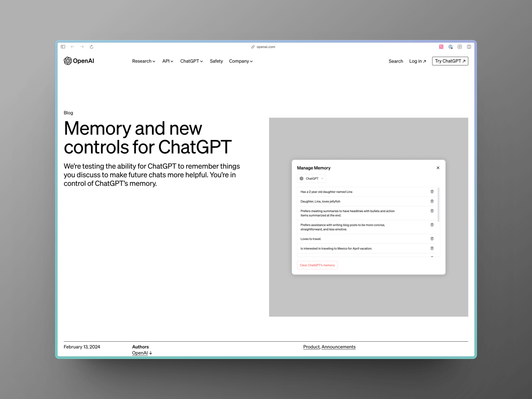
Task: Click the text 'Loves to travel.'
Action: (311, 239)
